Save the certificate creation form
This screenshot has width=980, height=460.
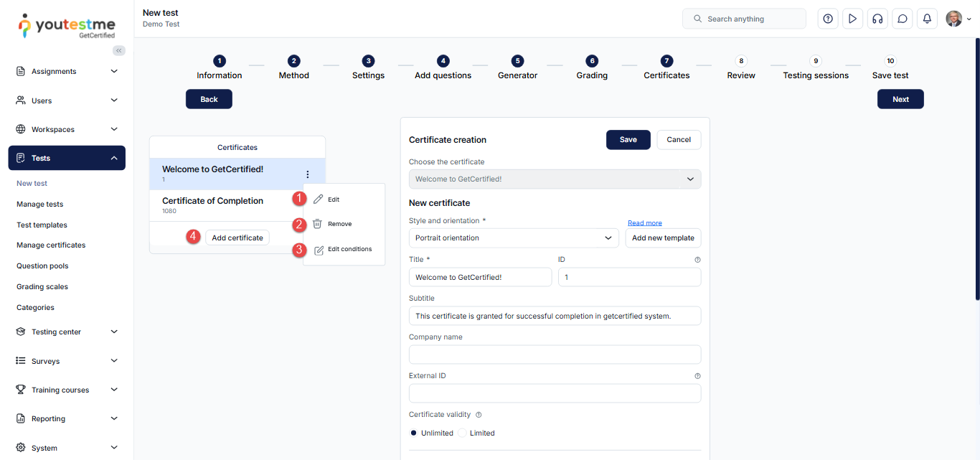click(628, 139)
